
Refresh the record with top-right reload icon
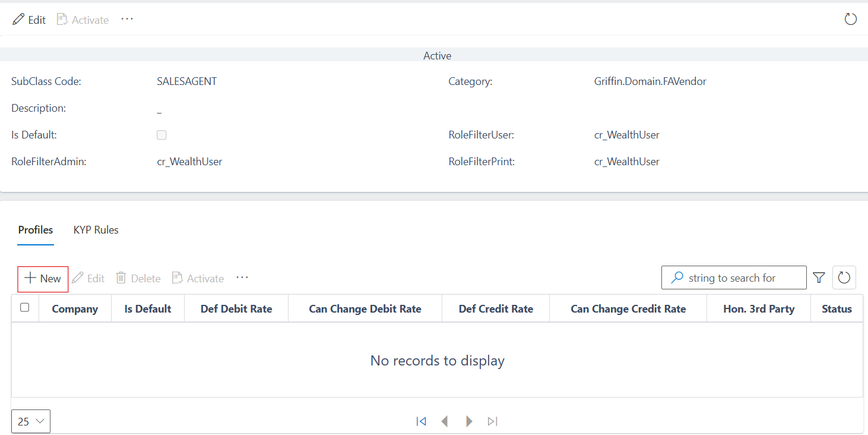[851, 19]
